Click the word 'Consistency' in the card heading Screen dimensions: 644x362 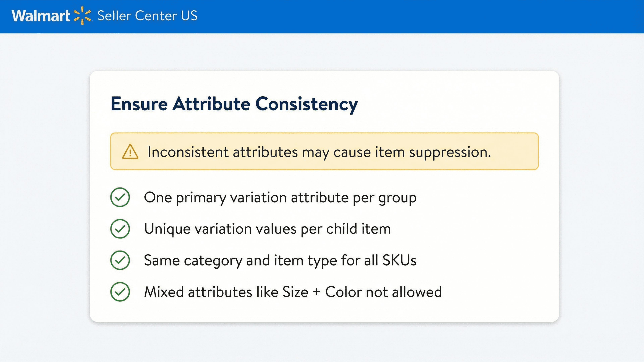tap(306, 104)
